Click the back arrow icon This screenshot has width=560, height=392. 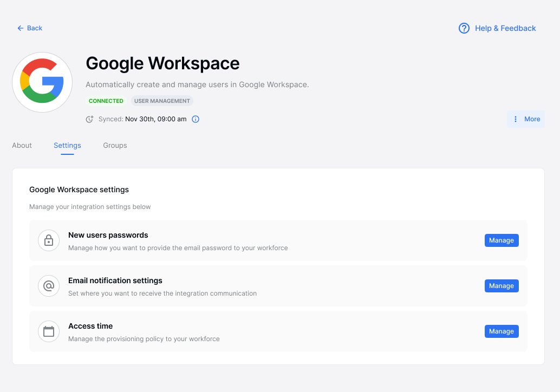pos(21,28)
